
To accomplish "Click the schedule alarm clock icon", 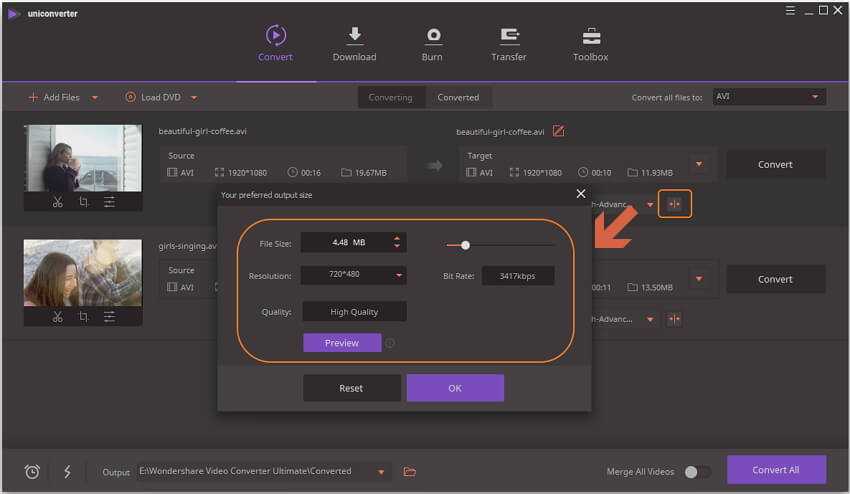I will pyautogui.click(x=32, y=472).
